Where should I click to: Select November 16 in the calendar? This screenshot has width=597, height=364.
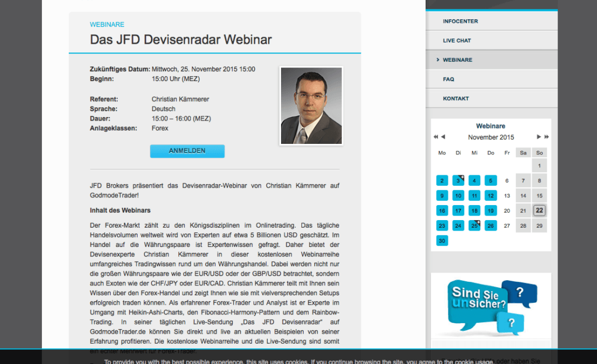[442, 211]
